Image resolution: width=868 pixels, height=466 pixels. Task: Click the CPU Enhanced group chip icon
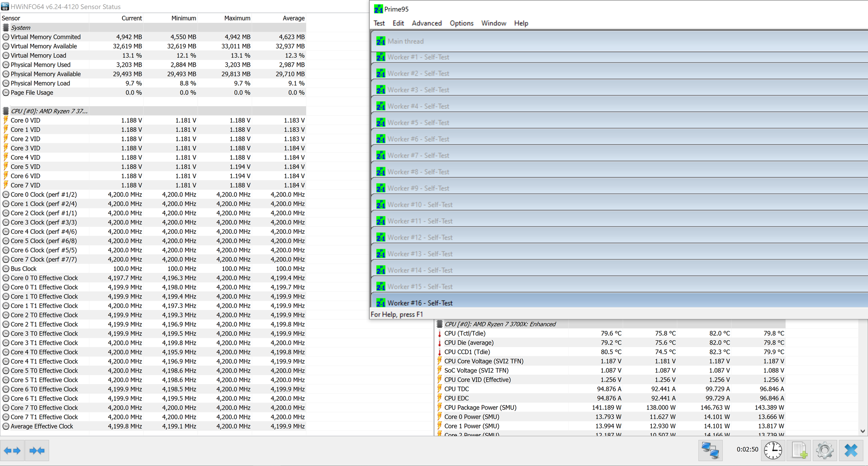pos(440,324)
